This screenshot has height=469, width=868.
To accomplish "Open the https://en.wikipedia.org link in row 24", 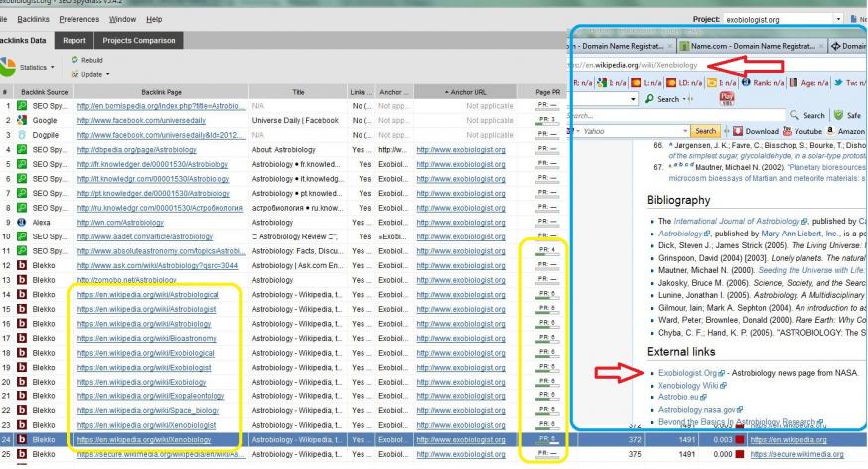I will pos(789,439).
